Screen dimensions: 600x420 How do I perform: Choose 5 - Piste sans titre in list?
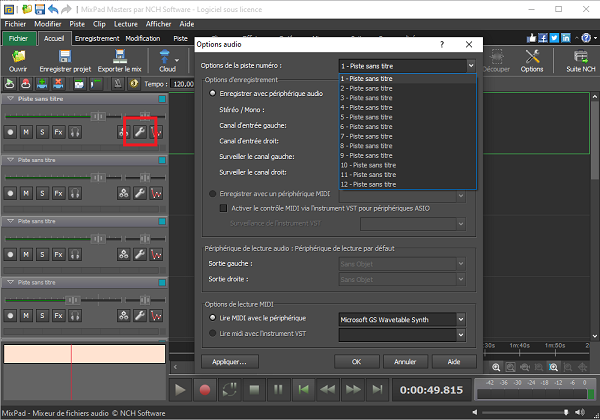(408, 117)
